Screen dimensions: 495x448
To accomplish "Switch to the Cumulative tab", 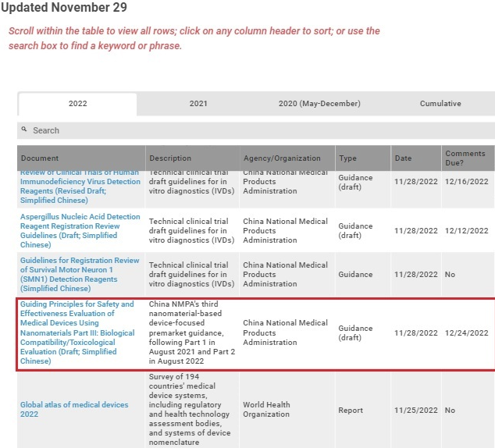I will click(x=440, y=104).
